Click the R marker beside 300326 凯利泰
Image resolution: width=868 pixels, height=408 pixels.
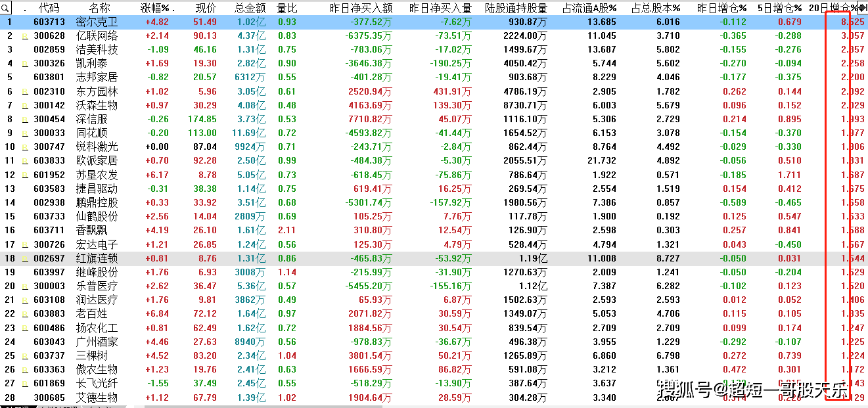point(24,64)
